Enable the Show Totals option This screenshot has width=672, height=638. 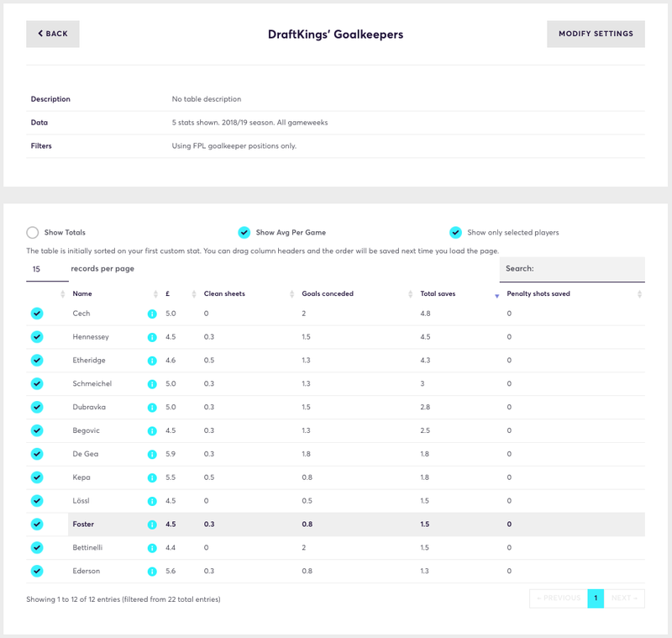click(x=33, y=232)
